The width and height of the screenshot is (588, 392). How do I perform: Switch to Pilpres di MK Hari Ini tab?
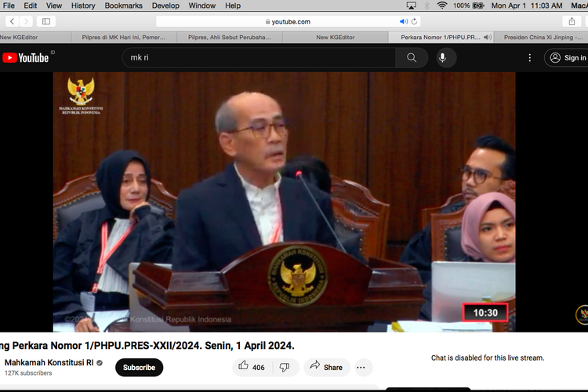[124, 37]
